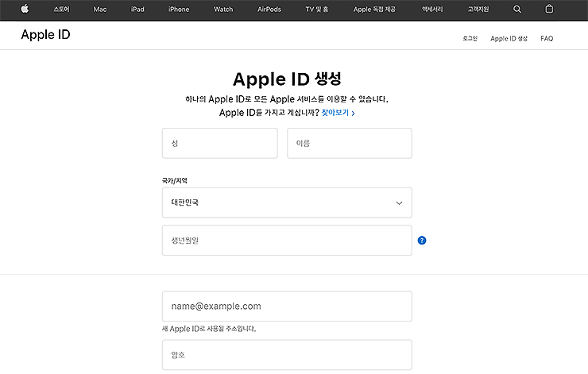Click the blue birthdate help icon
The image size is (588, 374).
tap(422, 241)
